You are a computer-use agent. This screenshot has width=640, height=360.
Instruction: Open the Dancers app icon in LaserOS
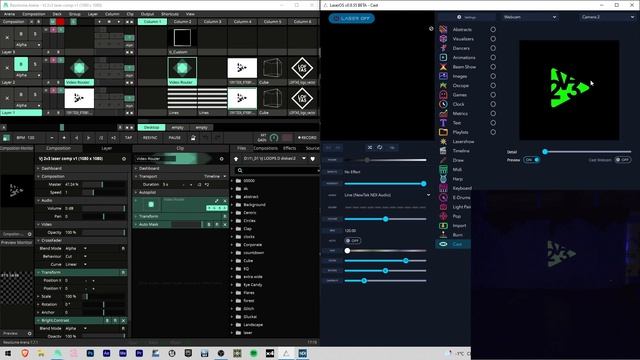coord(443,48)
